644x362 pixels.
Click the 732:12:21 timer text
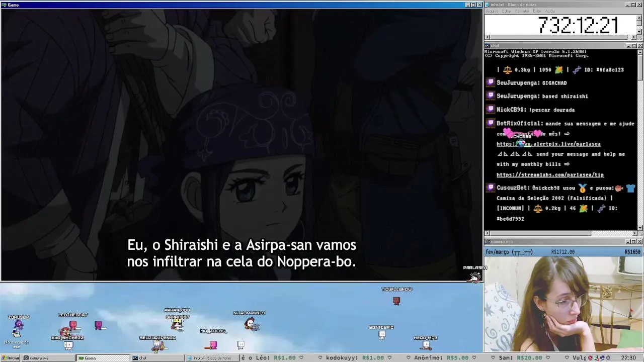[578, 25]
